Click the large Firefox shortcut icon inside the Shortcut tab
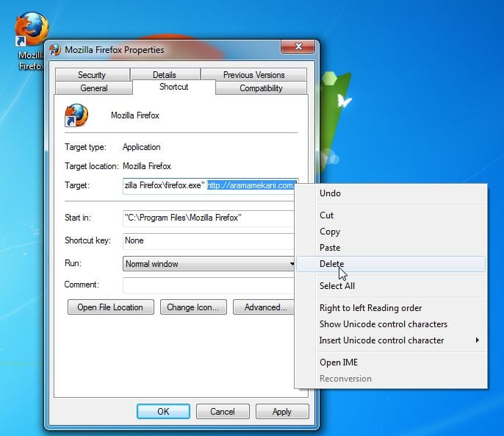The width and height of the screenshot is (504, 436). (x=76, y=115)
